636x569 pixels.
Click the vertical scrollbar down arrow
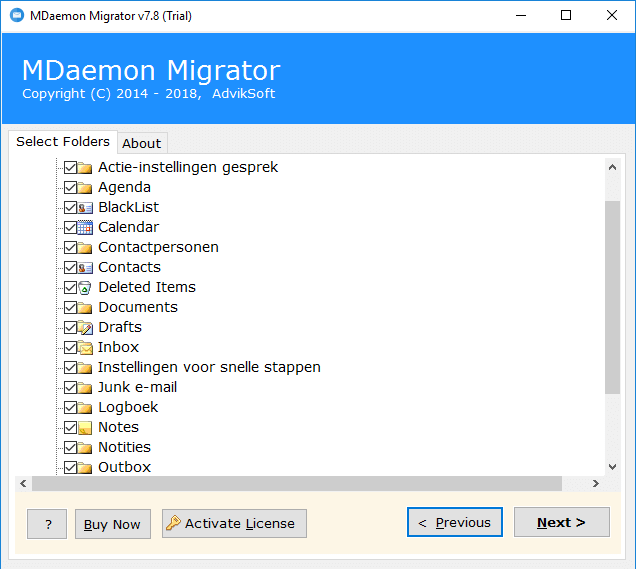click(612, 467)
